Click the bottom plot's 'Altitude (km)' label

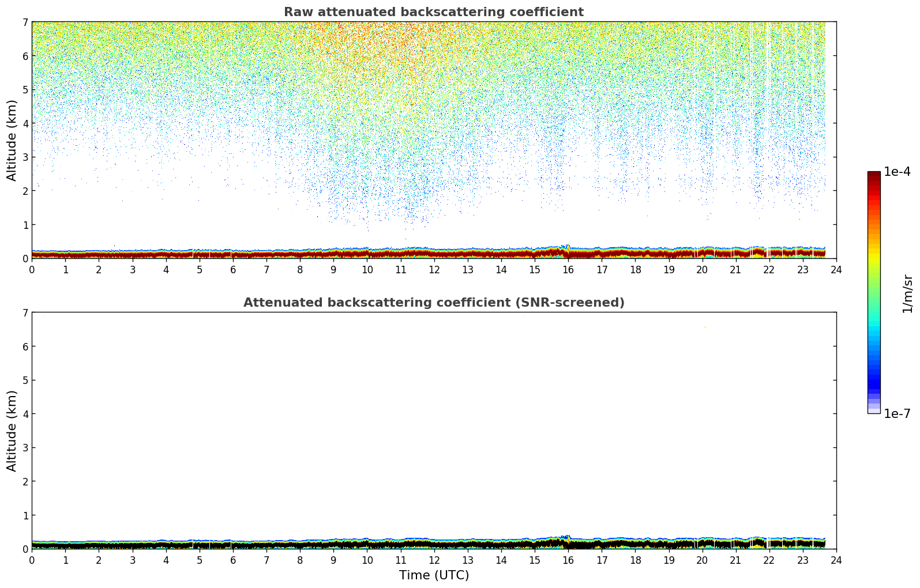coord(12,431)
